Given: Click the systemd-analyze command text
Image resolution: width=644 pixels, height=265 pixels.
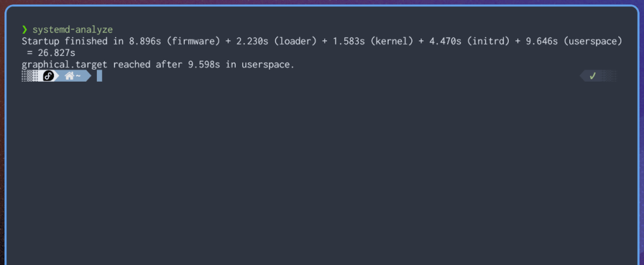Looking at the screenshot, I should point(72,30).
